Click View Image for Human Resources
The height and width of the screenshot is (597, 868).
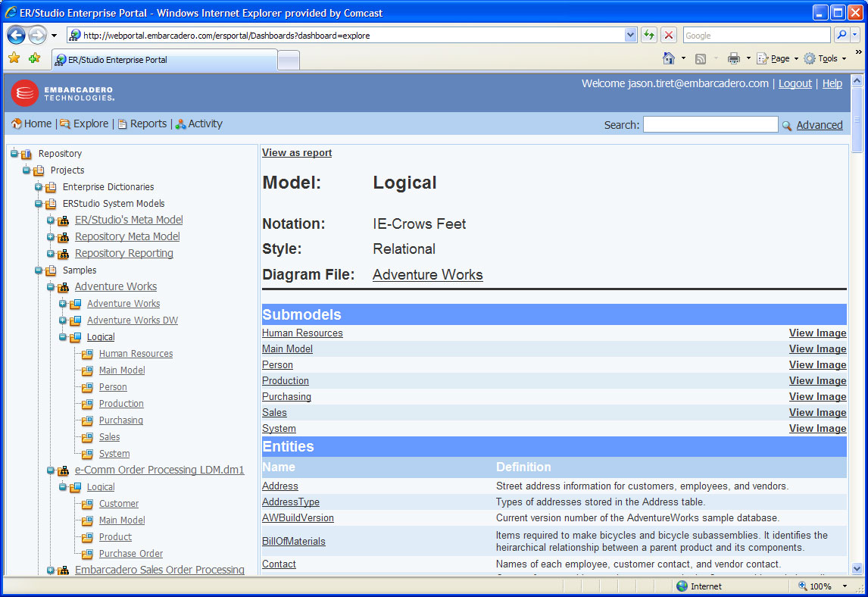817,333
